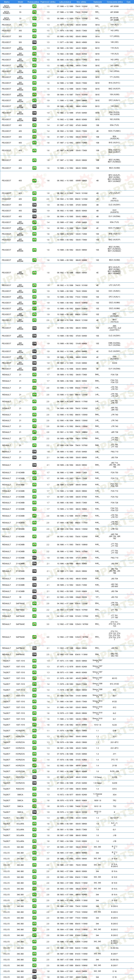Image resolution: width=134 pixels, height=980 pixels.
Task: Click the petrol PB icon for engine 117 (XR5S)
Action: coord(34,36)
